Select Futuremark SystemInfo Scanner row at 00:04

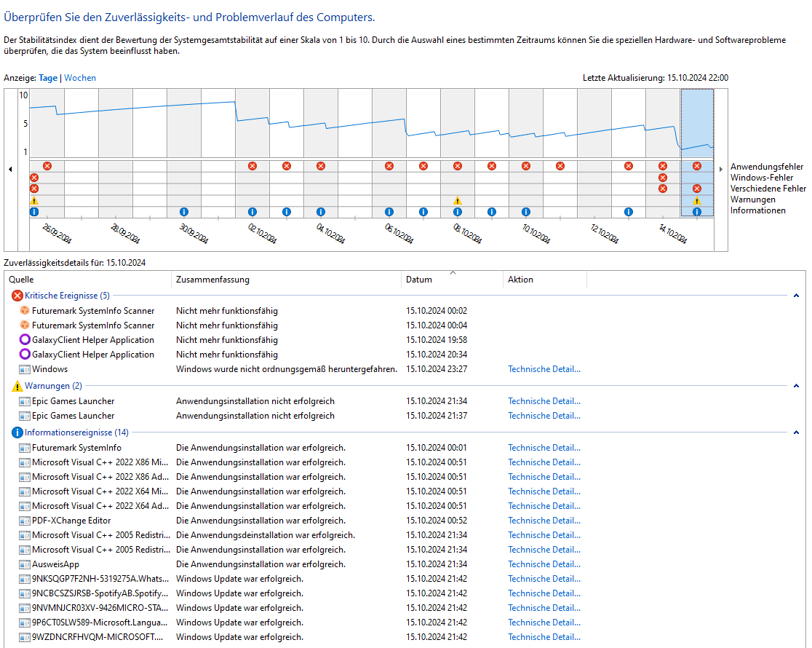pyautogui.click(x=404, y=325)
